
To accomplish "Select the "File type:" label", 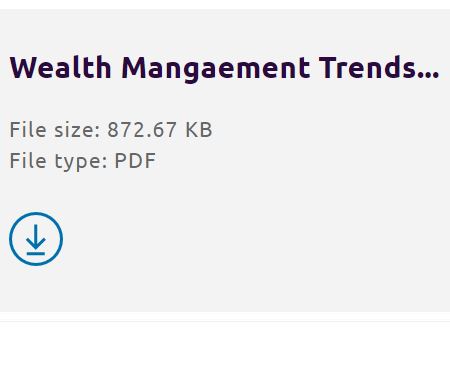I will click(x=59, y=161).
